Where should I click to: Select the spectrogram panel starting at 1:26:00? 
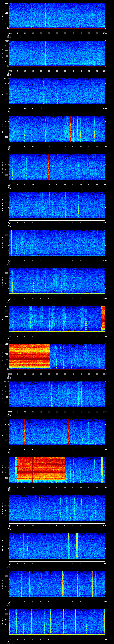pos(57,394)
